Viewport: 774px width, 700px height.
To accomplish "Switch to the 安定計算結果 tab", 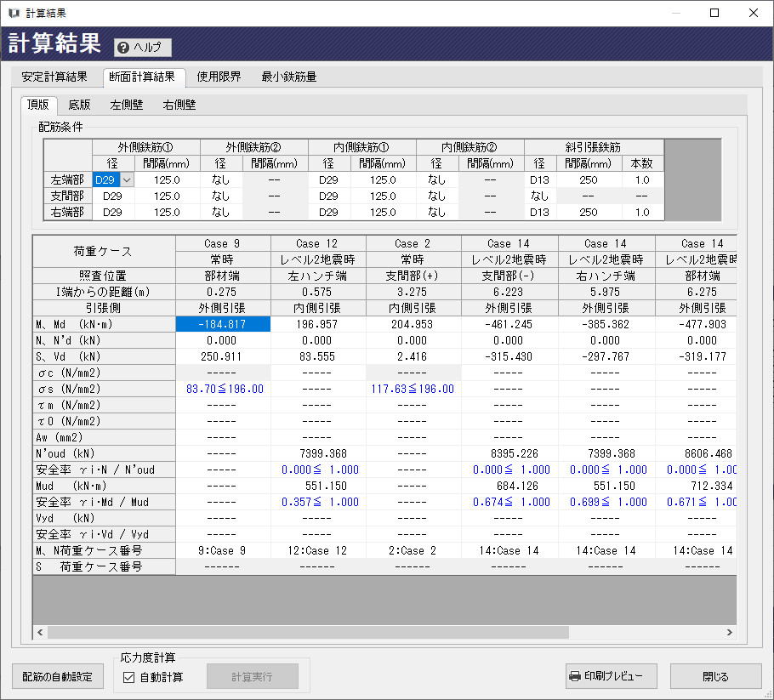I will pyautogui.click(x=54, y=77).
